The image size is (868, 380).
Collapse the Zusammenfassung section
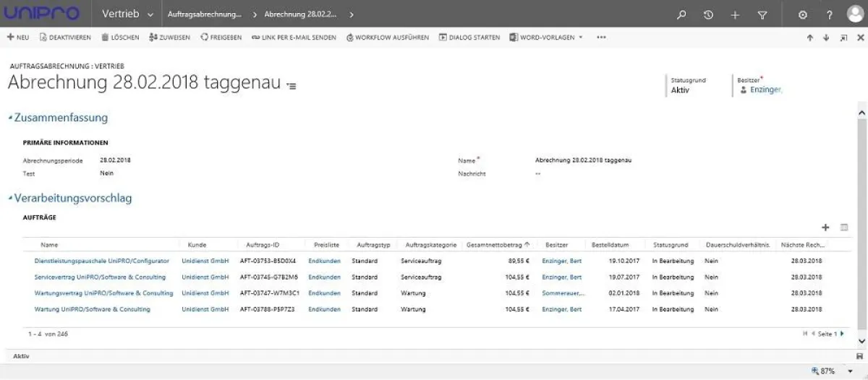tap(10, 118)
